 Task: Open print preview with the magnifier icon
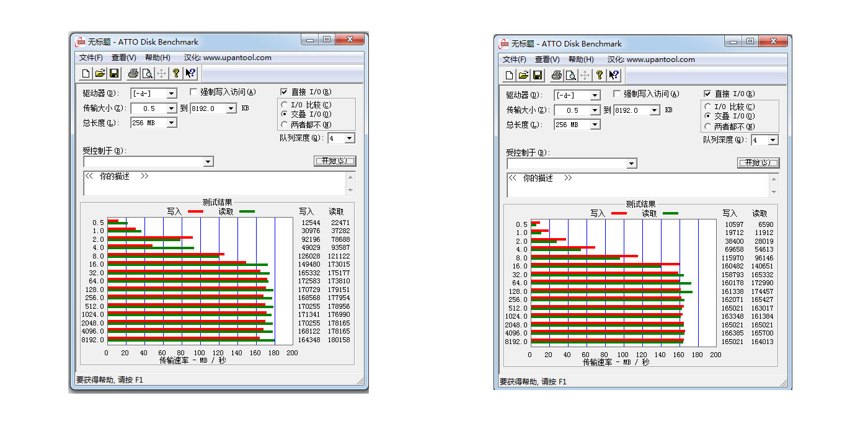click(148, 73)
